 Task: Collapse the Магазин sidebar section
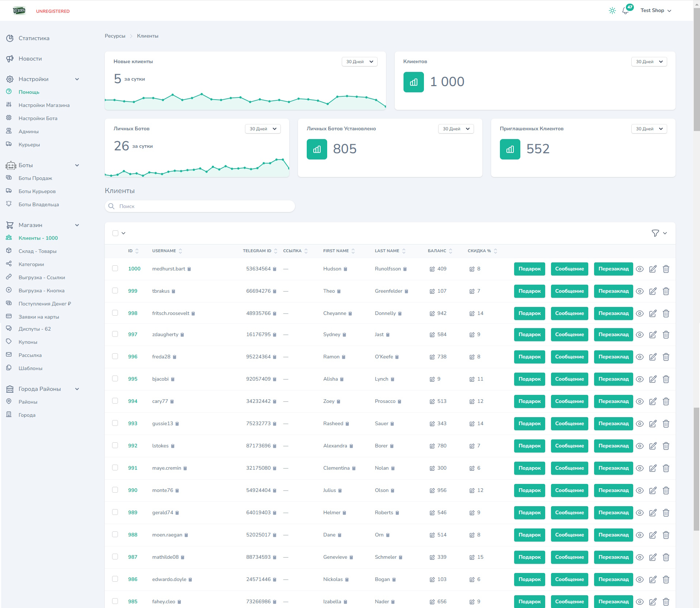tap(77, 225)
